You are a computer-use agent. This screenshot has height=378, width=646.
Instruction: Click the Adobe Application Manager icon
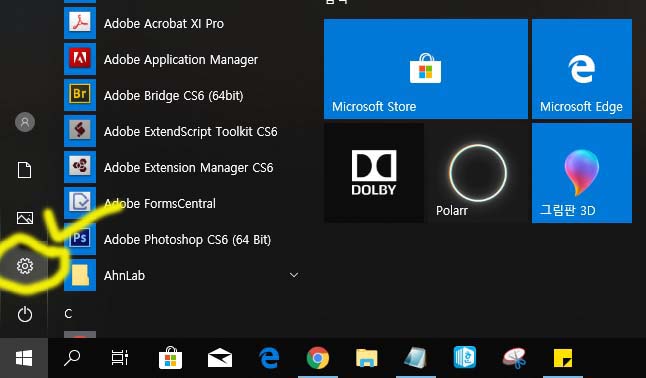80,59
